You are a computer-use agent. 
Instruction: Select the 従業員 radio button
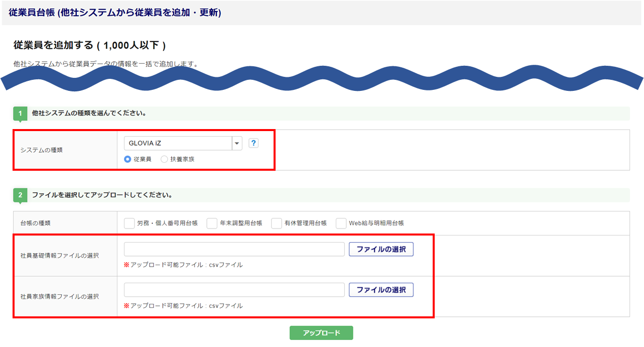127,159
